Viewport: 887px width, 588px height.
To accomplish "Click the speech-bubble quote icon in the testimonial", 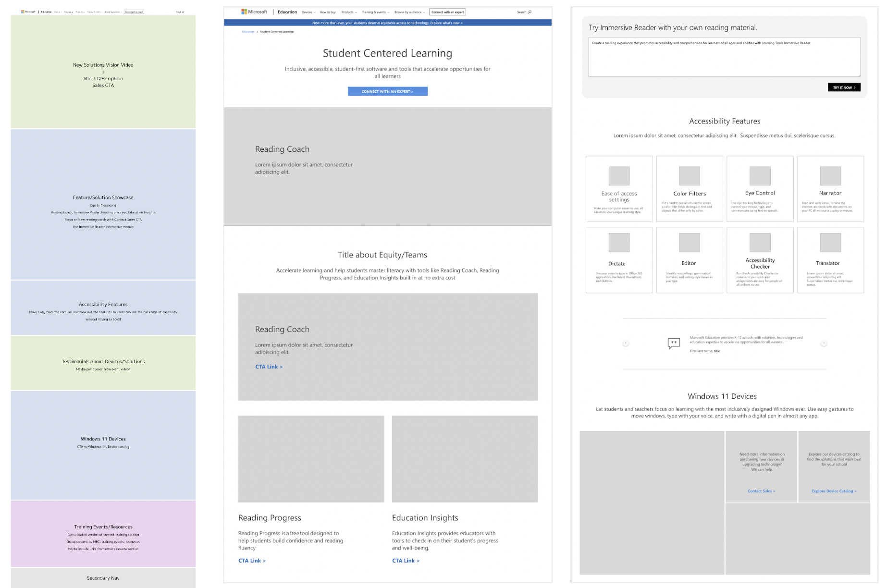I will tap(674, 343).
